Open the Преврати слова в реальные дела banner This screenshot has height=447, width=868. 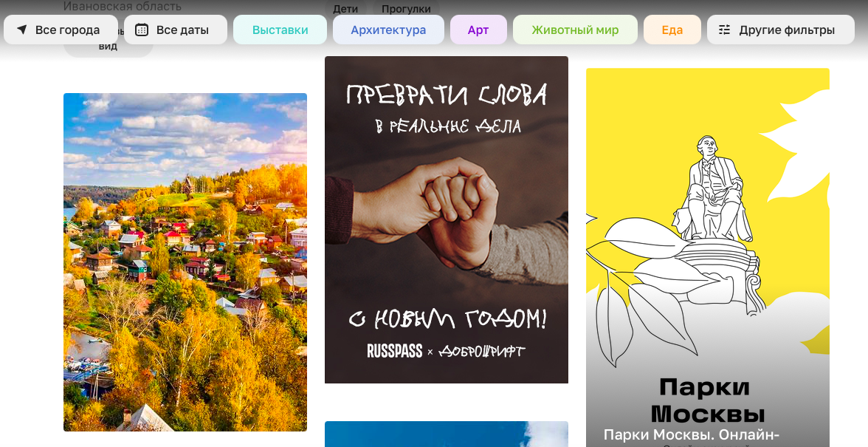[x=446, y=219]
